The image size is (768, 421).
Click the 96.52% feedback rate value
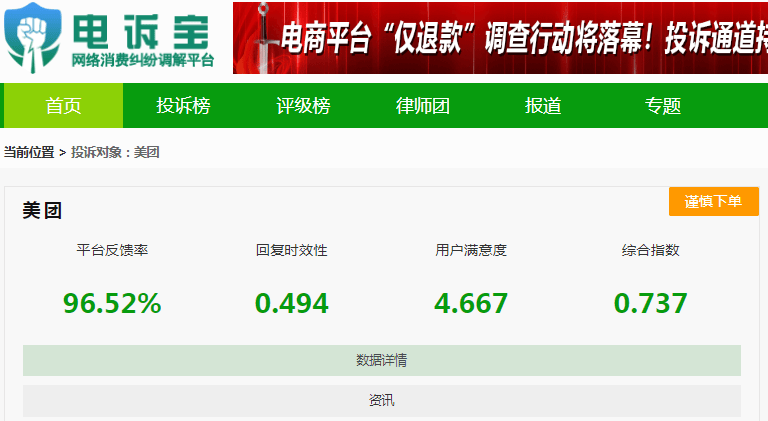pyautogui.click(x=112, y=303)
